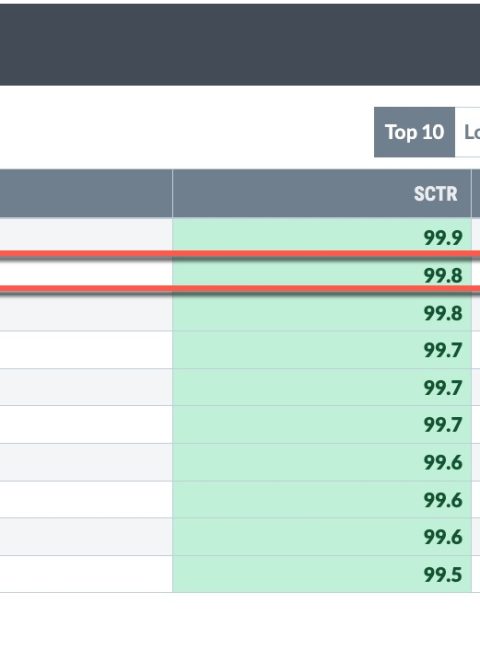Select the gray cell left of 99.9
Image resolution: width=480 pixels, height=650 pixels.
[x=86, y=235]
